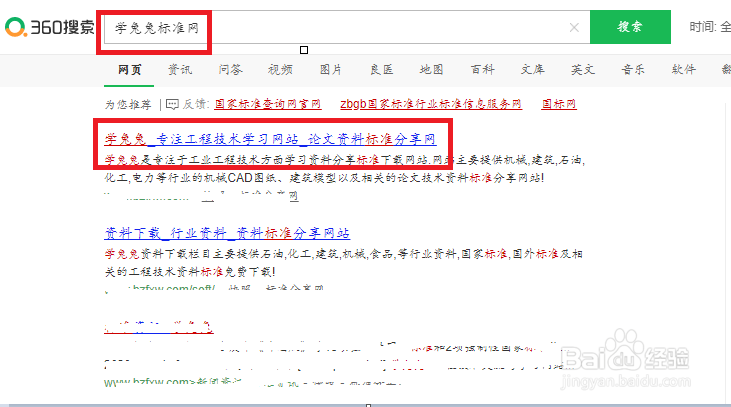
Task: Switch to the 视频 tab
Action: coord(280,70)
